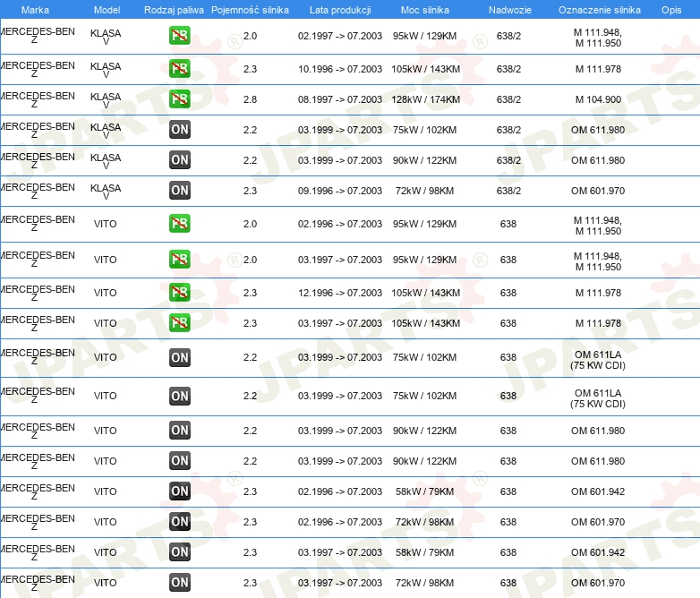
Task: Click the Moc silnika column header
Action: coord(424,10)
